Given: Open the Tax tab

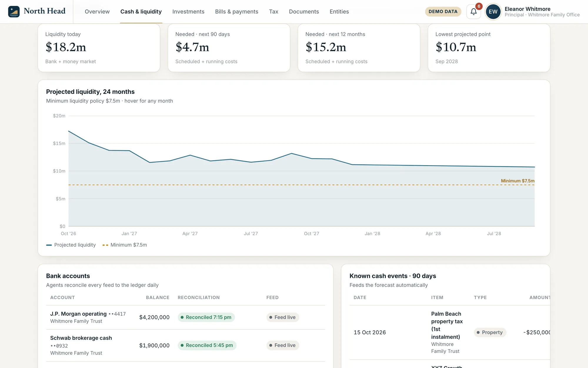Looking at the screenshot, I should tap(273, 11).
